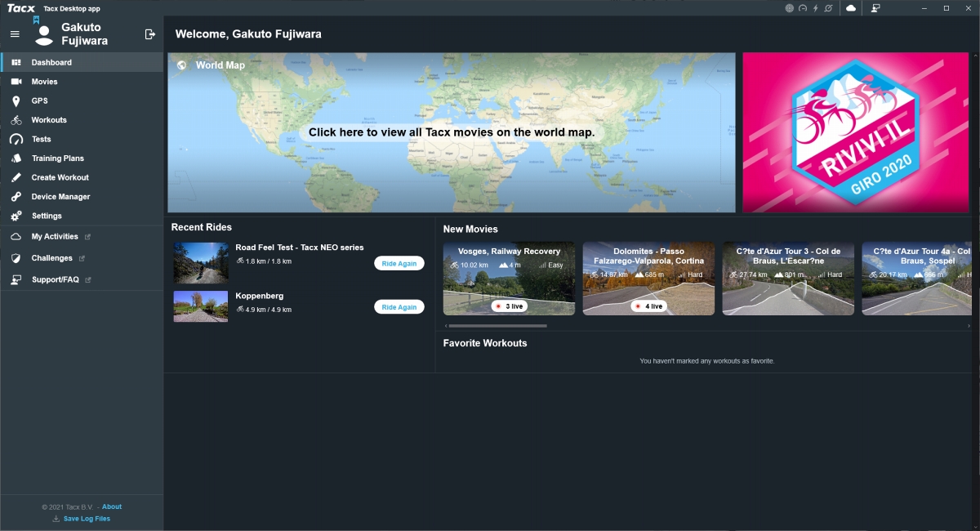Click the Tacx logo in the title bar
This screenshot has width=980, height=531.
[21, 8]
